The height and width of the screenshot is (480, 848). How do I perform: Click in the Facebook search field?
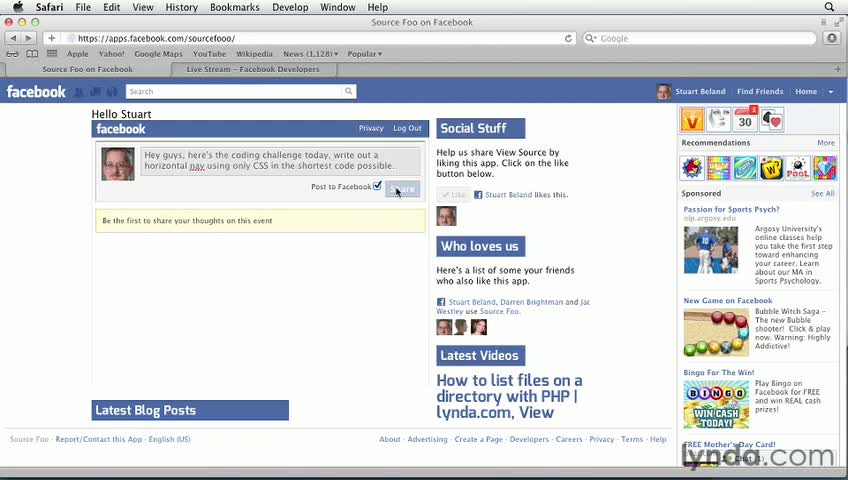point(234,91)
